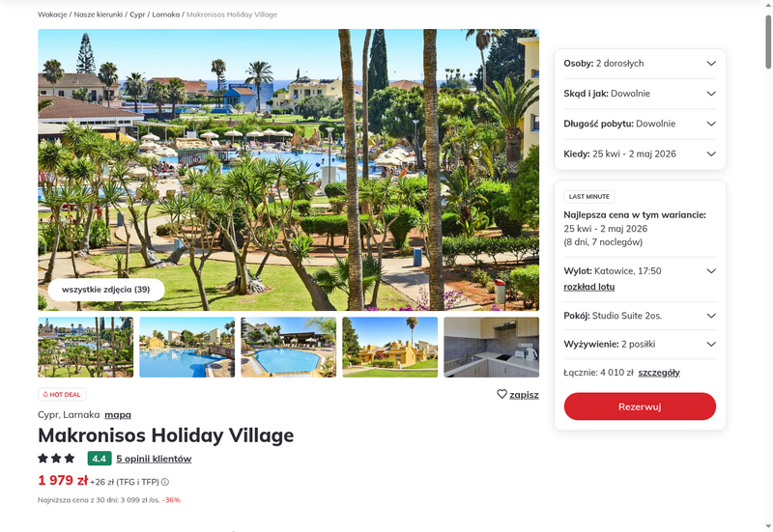Open the Kiedy date range selector
The height and width of the screenshot is (532, 773).
640,154
